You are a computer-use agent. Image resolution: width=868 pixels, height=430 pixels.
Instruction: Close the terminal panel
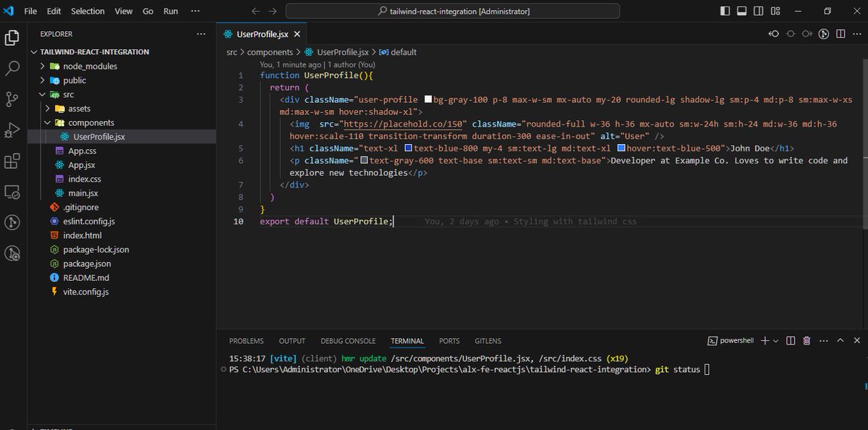pos(856,340)
